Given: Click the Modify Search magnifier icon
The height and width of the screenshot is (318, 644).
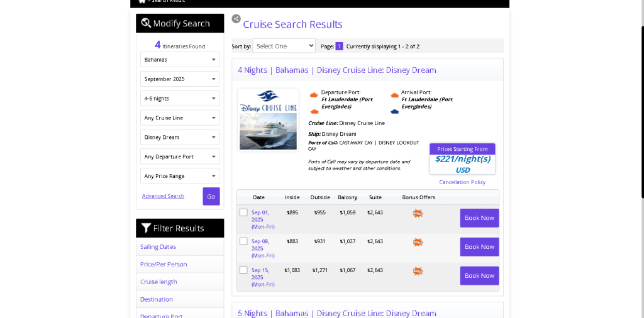Looking at the screenshot, I should pos(146,23).
